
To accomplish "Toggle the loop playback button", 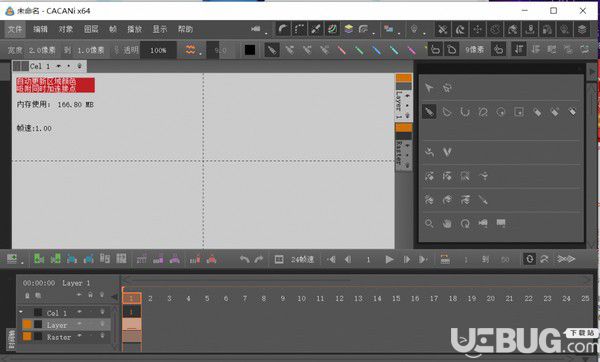I will tap(530, 259).
